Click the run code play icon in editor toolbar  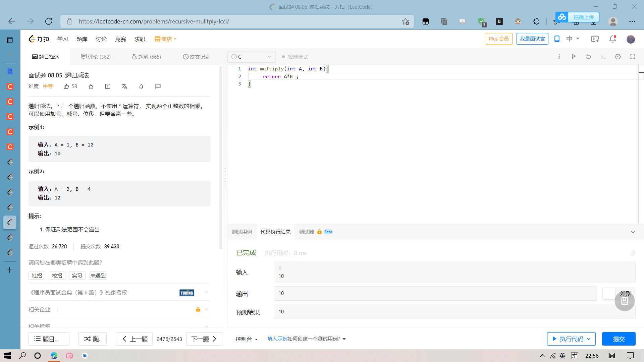tap(574, 57)
